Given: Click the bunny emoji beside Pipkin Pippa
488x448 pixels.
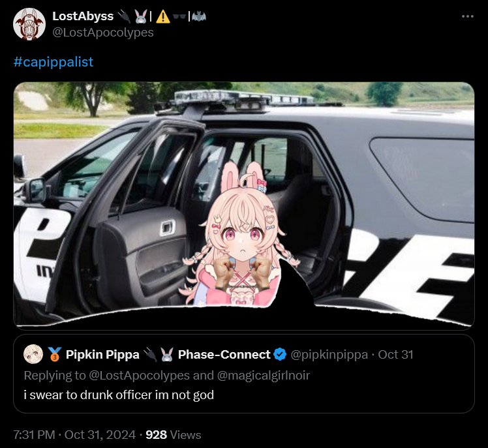Looking at the screenshot, I should [x=167, y=354].
